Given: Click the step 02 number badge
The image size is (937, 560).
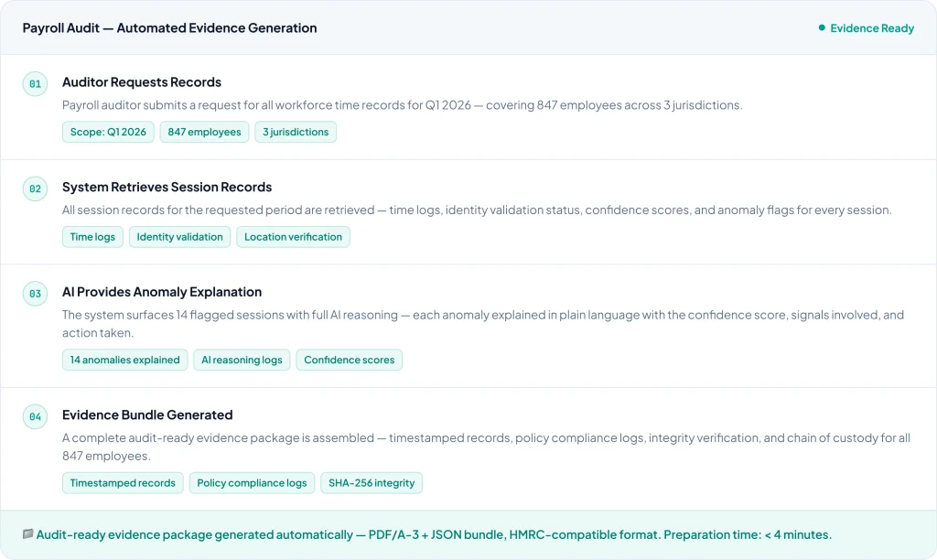Looking at the screenshot, I should tap(35, 188).
